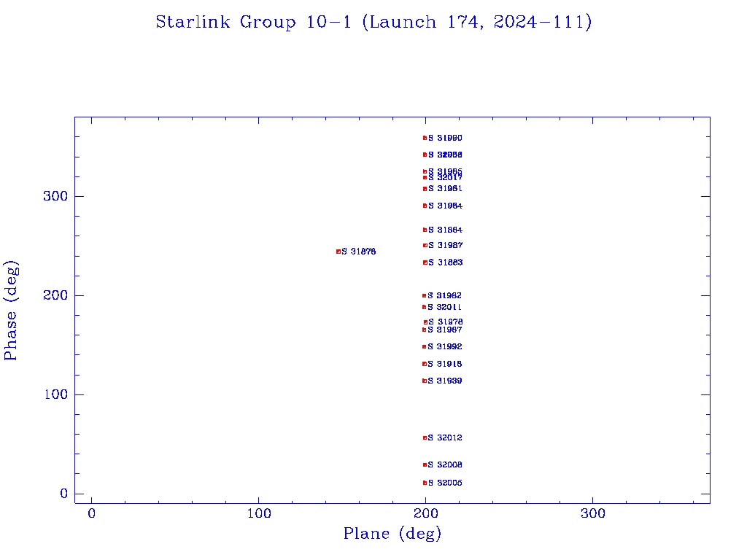
Task: Click the '200' tick label on Phase axis
Action: tap(55, 295)
